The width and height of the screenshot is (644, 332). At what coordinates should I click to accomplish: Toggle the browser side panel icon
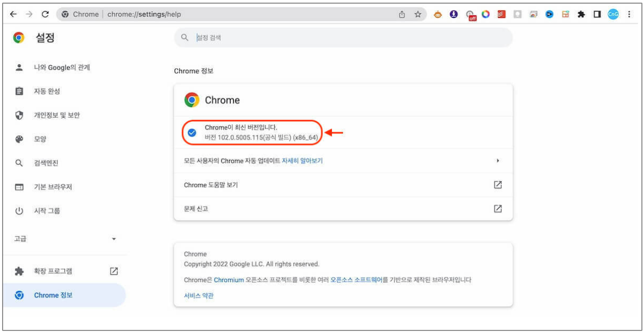(597, 14)
